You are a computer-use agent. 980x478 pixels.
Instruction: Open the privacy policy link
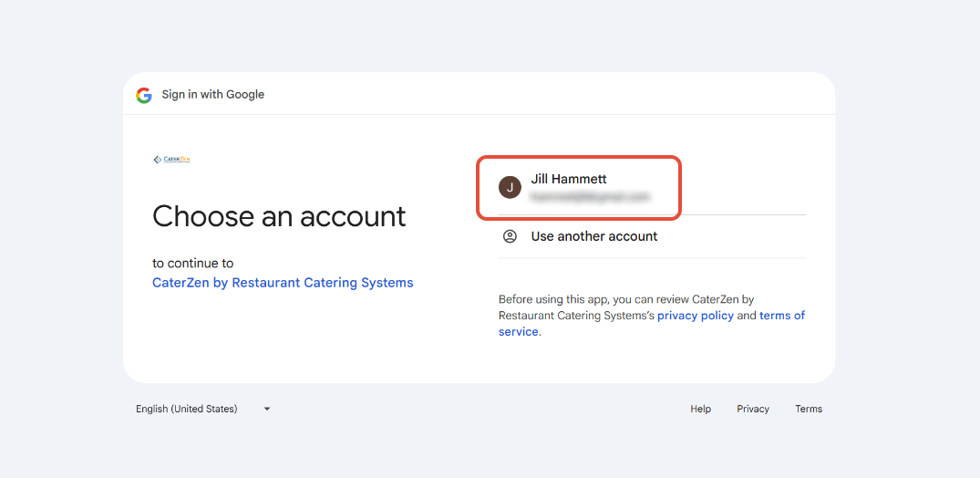coord(695,316)
